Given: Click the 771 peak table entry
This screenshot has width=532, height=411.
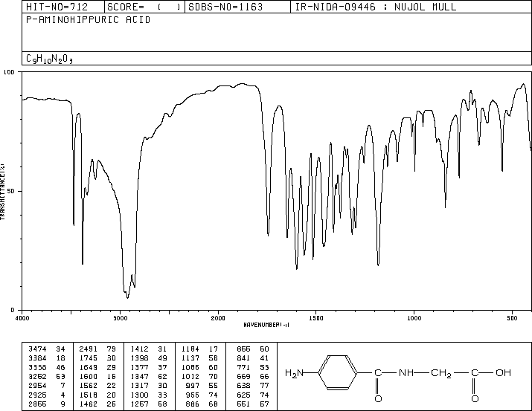Looking at the screenshot, I should [x=253, y=367].
